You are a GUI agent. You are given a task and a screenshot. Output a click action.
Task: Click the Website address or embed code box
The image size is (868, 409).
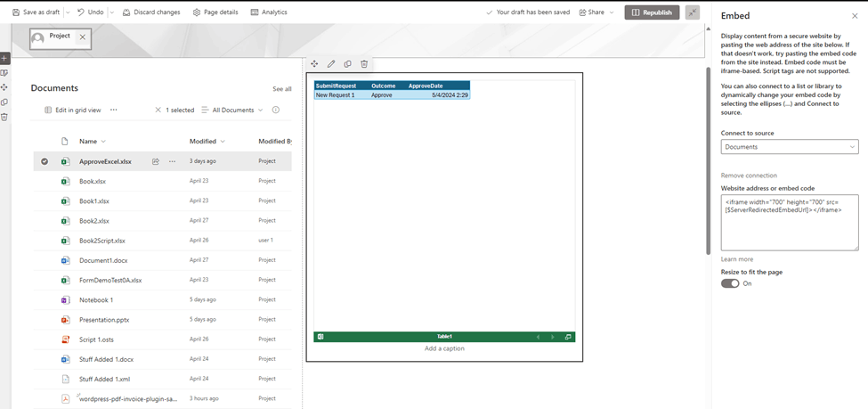click(790, 222)
